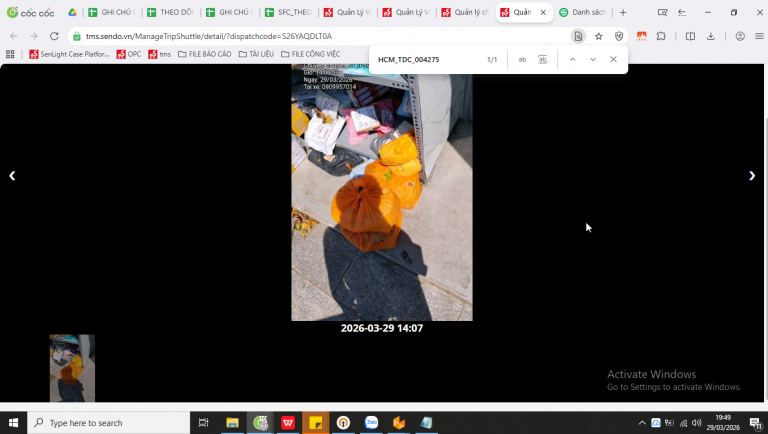768x434 pixels.
Task: Open SenLight Case Platform bookmark
Action: (69, 54)
